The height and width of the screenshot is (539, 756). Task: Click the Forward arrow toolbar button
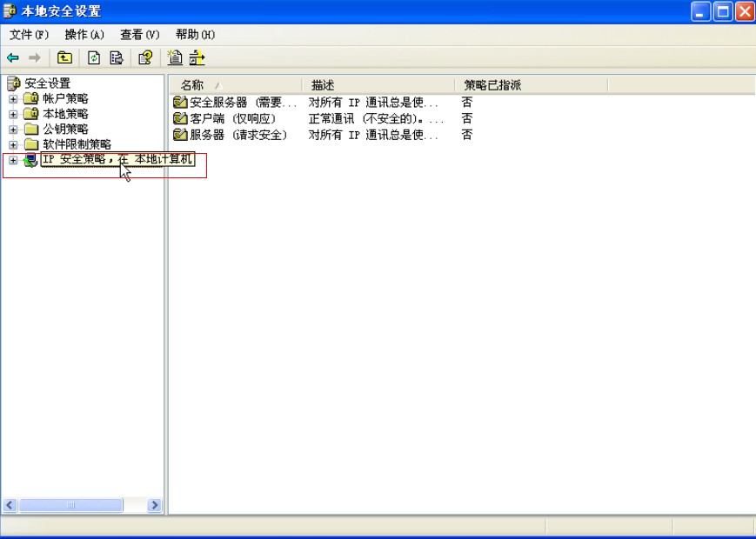click(x=35, y=57)
